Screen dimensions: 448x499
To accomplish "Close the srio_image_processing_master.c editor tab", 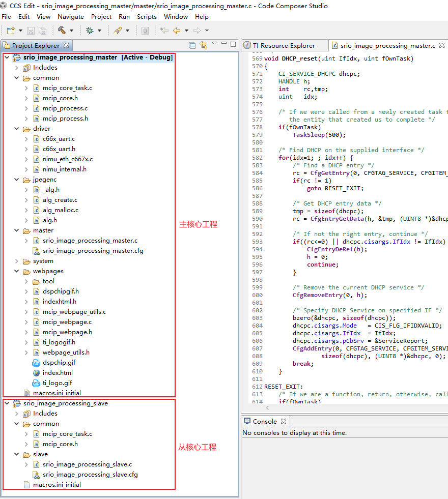I will pyautogui.click(x=441, y=45).
